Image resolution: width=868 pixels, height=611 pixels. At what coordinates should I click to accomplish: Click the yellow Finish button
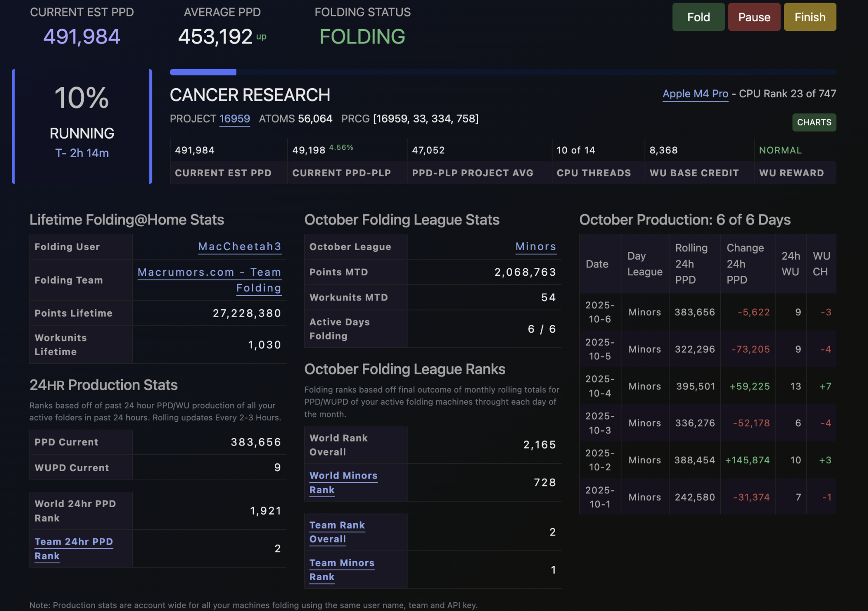809,17
